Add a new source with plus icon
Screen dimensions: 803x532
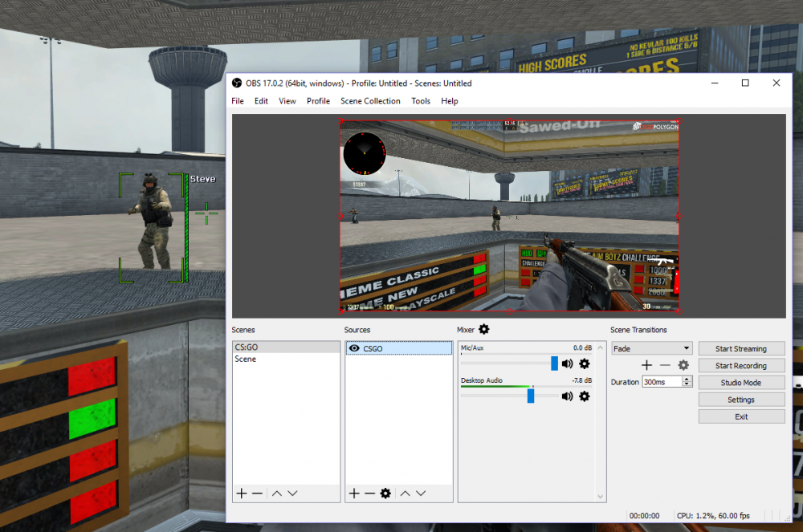pyautogui.click(x=354, y=493)
